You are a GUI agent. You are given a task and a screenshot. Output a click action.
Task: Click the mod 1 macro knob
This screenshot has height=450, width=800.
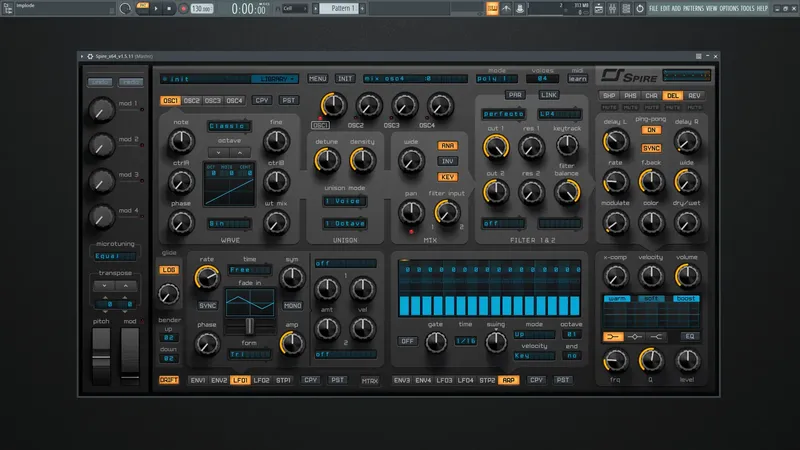pos(102,110)
